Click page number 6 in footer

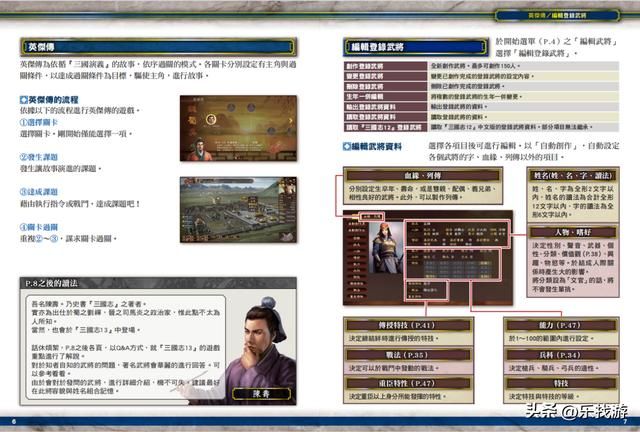[x=14, y=421]
